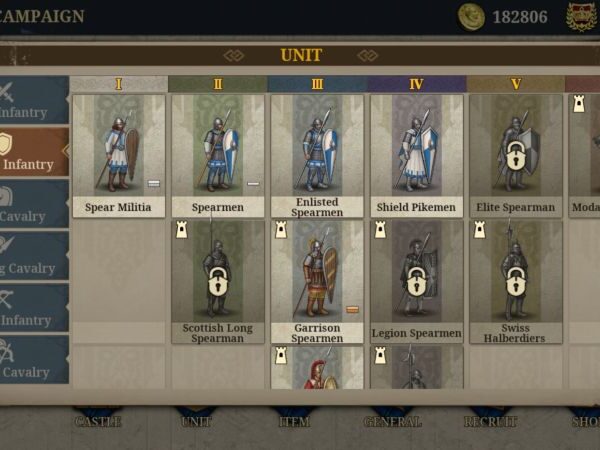
Task: Open the Cavalry category with horse-head icon
Action: click(34, 204)
